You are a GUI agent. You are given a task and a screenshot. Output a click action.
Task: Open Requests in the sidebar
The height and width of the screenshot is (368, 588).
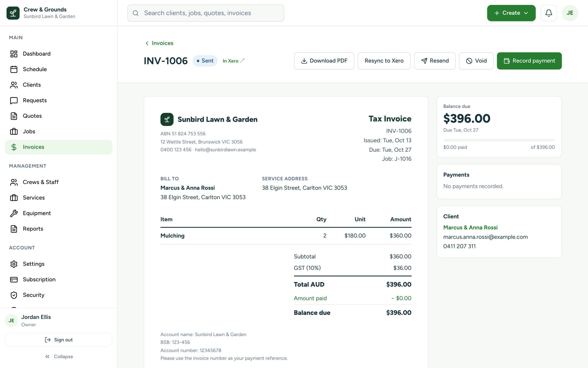pos(58,101)
